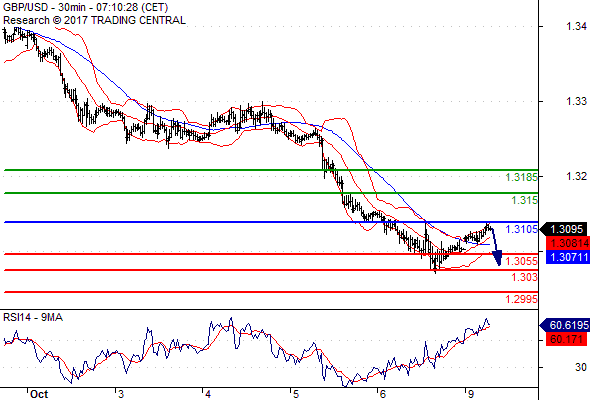The width and height of the screenshot is (590, 400).
Task: Click the RSI14 - 9MA indicator label
Action: pos(33,318)
